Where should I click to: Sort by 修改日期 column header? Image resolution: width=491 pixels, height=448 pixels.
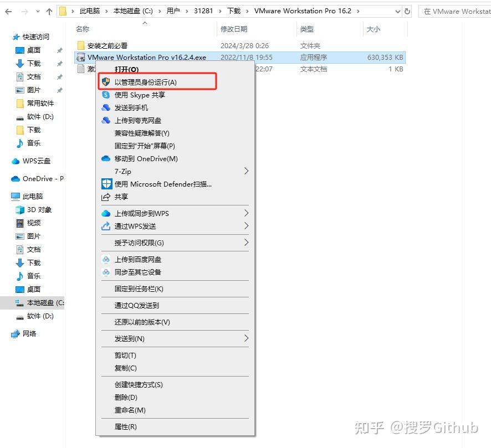tap(234, 29)
